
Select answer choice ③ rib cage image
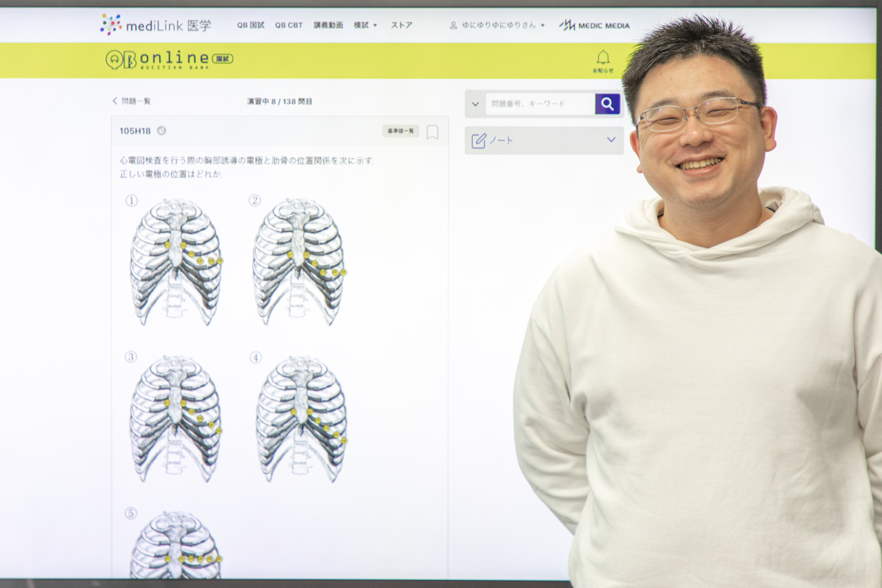tap(176, 419)
